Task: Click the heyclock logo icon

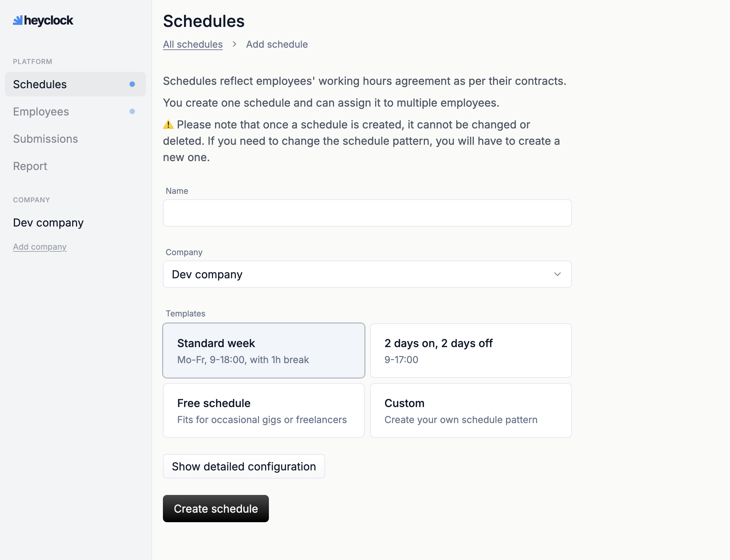Action: point(18,20)
